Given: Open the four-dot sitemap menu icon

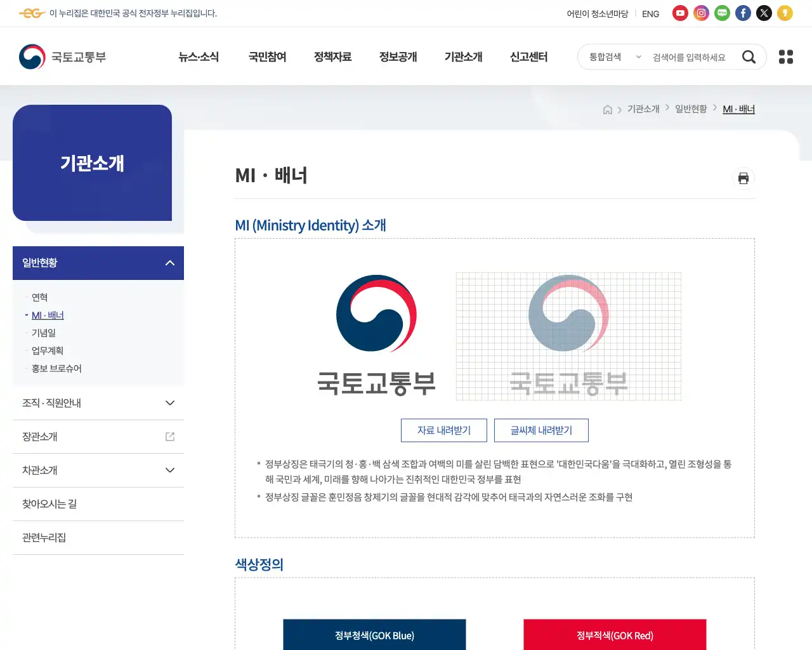Looking at the screenshot, I should click(x=786, y=57).
